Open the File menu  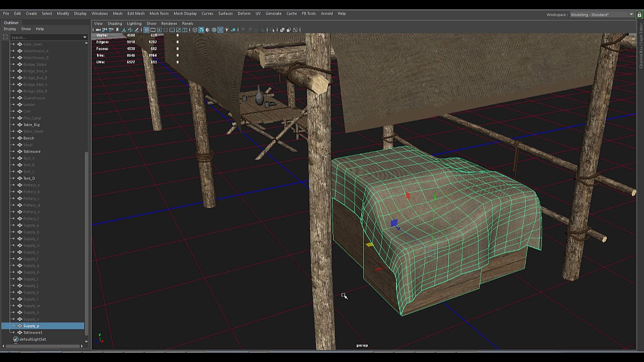tap(6, 14)
